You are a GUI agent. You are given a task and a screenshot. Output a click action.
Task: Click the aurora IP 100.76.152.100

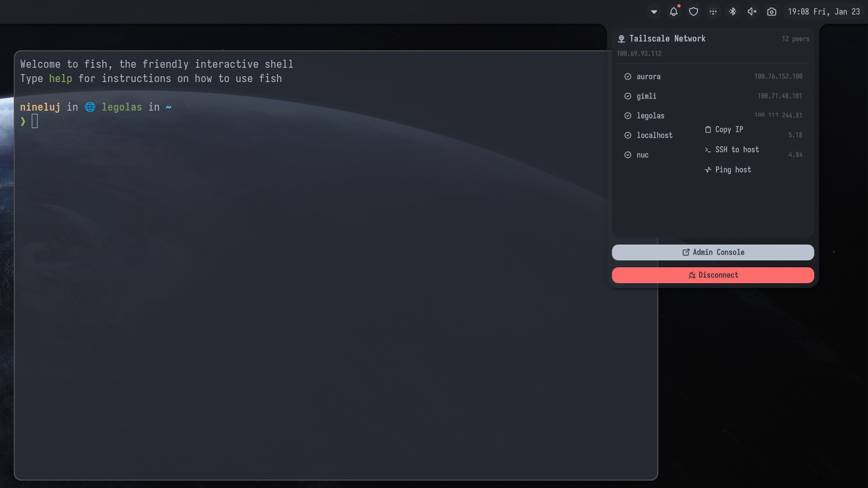tap(778, 77)
